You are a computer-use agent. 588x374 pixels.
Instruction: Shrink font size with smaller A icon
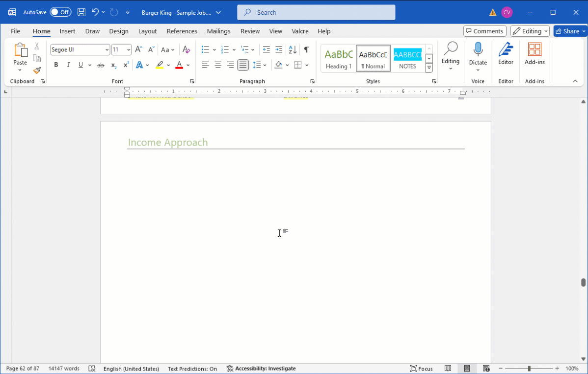tap(151, 50)
